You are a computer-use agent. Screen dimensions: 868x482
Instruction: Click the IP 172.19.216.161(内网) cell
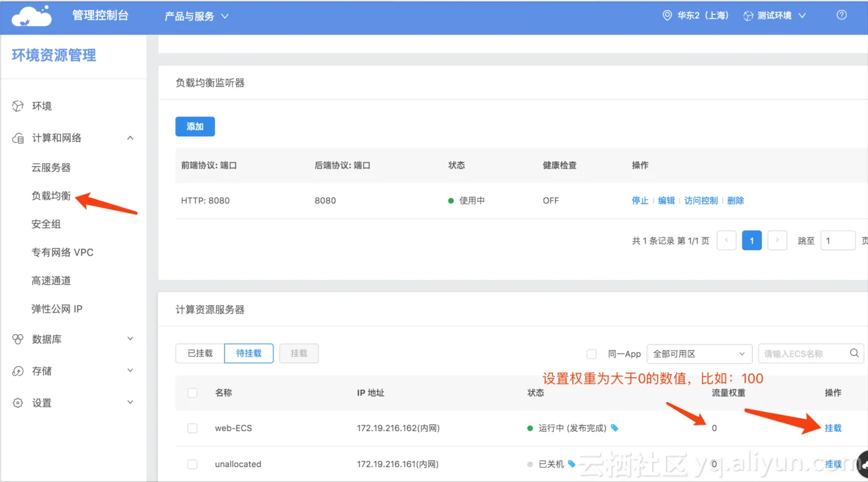[x=397, y=464]
